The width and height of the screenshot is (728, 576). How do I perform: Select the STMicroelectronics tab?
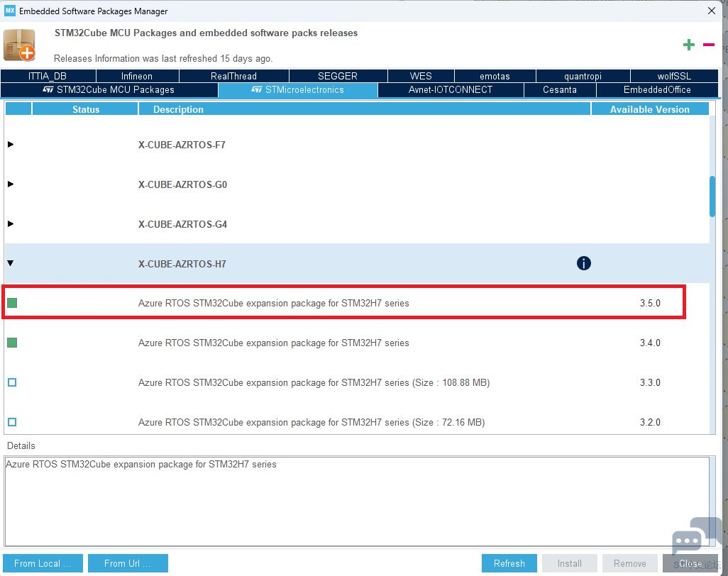[297, 89]
